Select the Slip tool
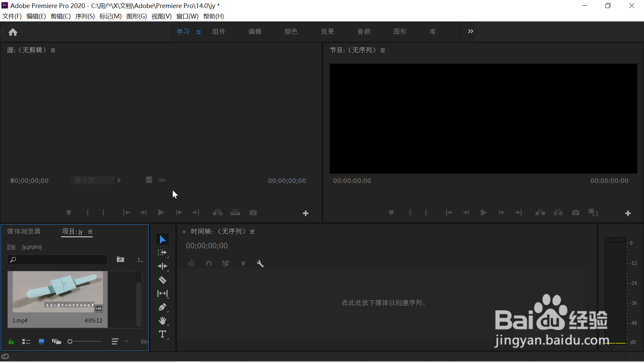Viewport: 644px width, 362px height. 163,294
